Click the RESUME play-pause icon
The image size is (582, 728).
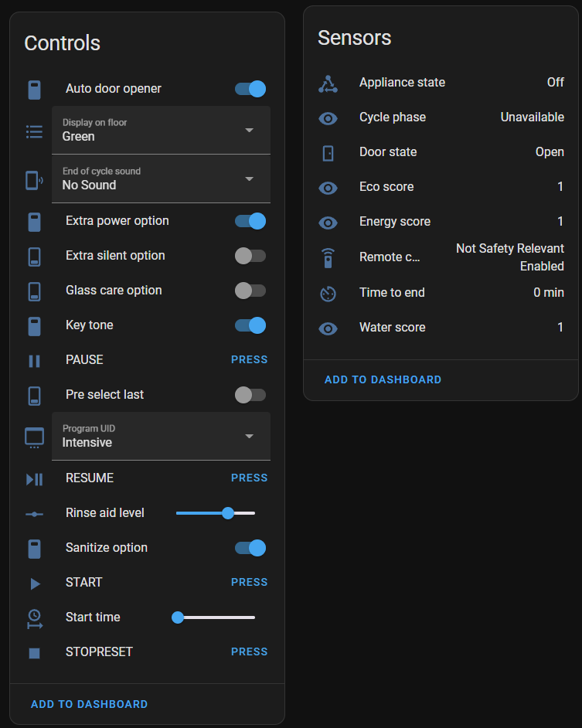coord(34,479)
